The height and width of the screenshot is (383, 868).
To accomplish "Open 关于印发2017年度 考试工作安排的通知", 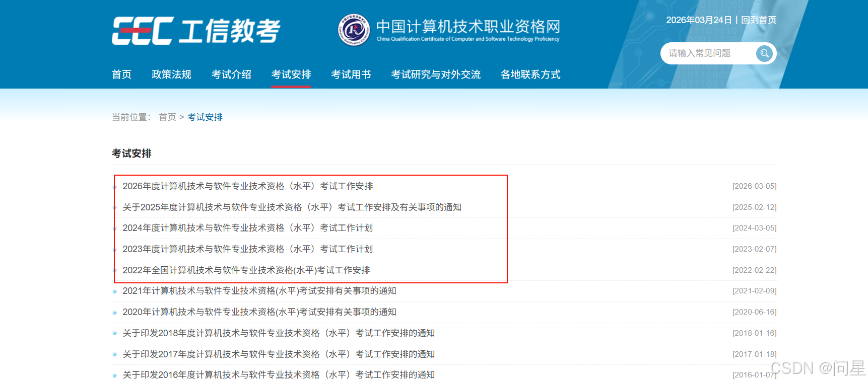I will (x=279, y=354).
